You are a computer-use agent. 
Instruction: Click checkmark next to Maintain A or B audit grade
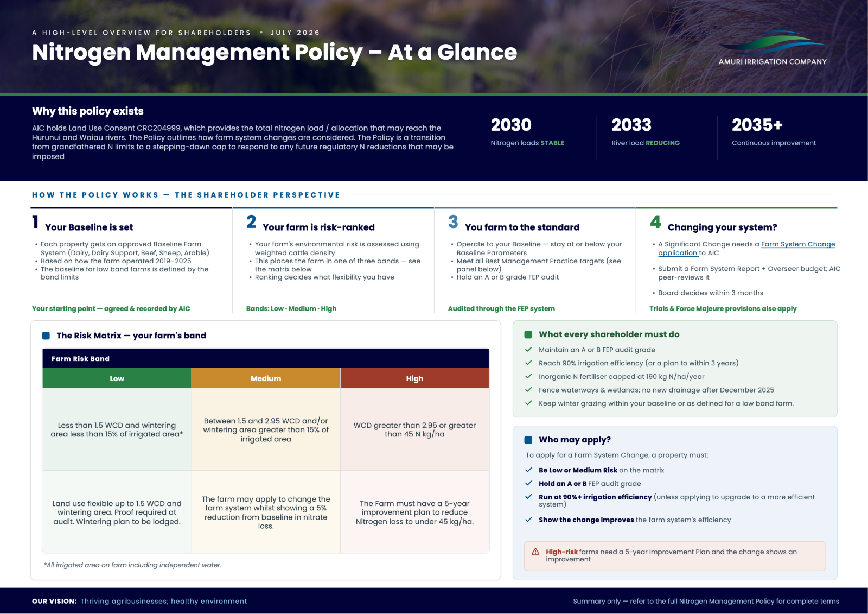[x=528, y=350]
